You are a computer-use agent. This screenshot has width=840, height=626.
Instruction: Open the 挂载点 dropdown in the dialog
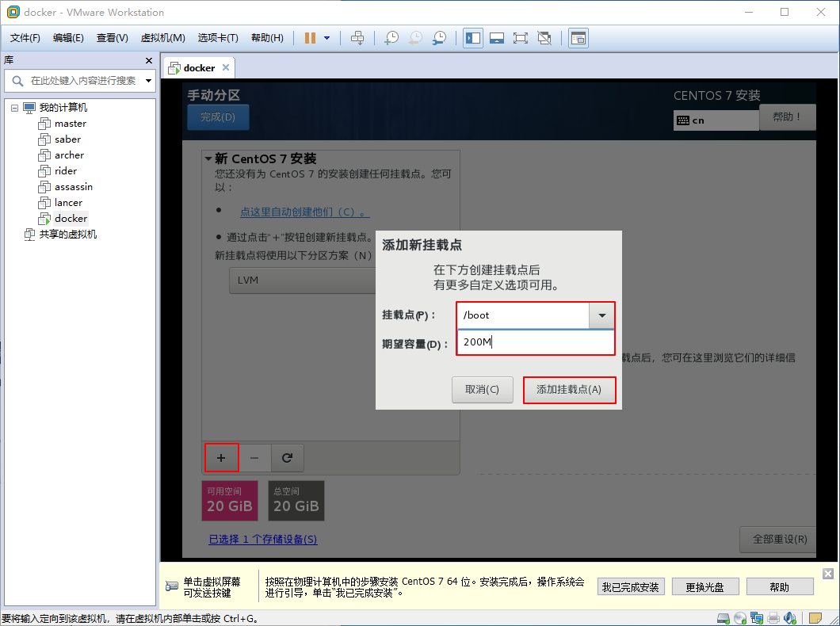(x=602, y=315)
